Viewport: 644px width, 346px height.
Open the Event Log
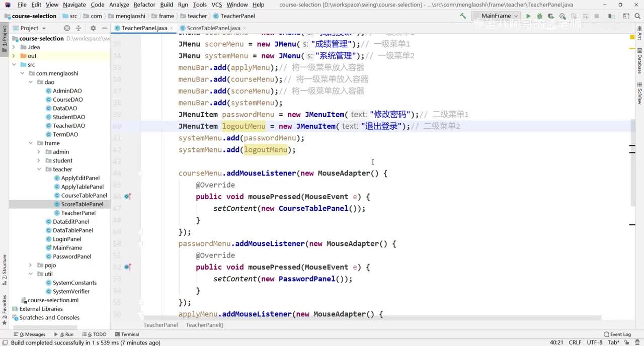[617, 334]
